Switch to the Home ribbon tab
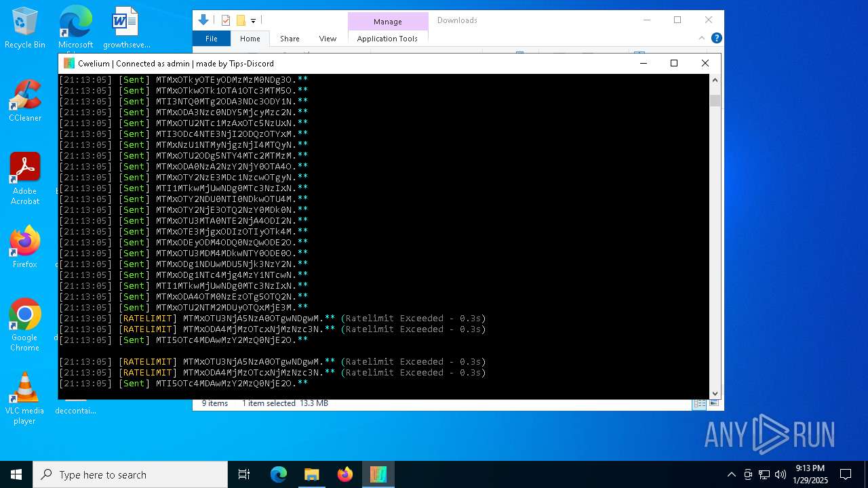 point(250,39)
